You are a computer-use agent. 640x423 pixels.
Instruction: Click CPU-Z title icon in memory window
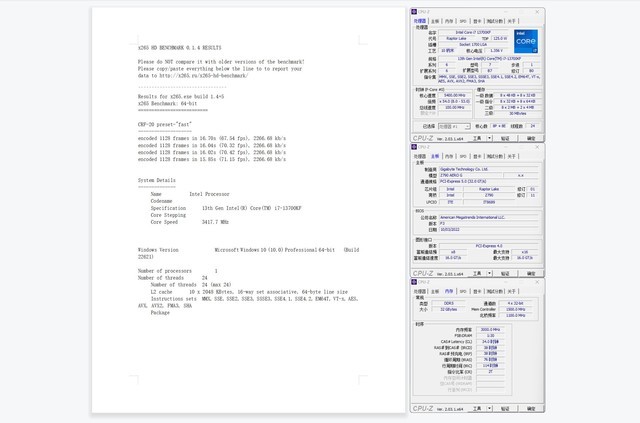414,282
